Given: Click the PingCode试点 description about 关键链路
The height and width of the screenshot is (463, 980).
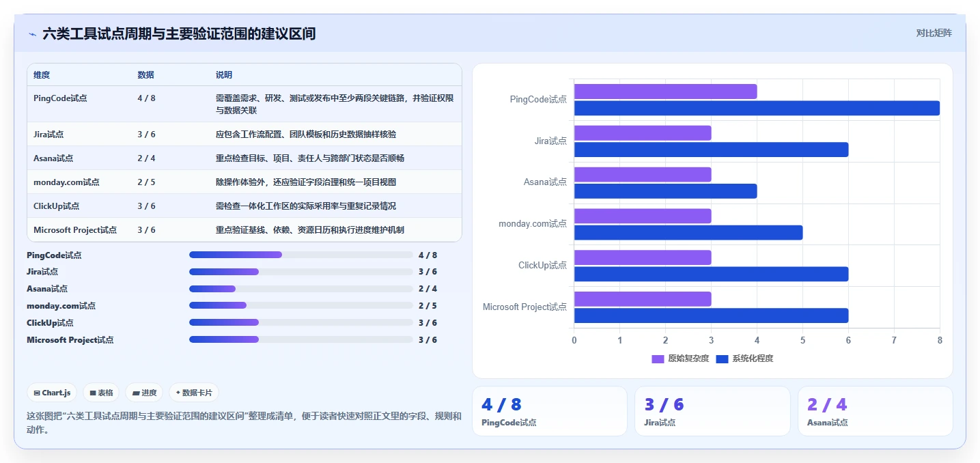Looking at the screenshot, I should (x=335, y=104).
